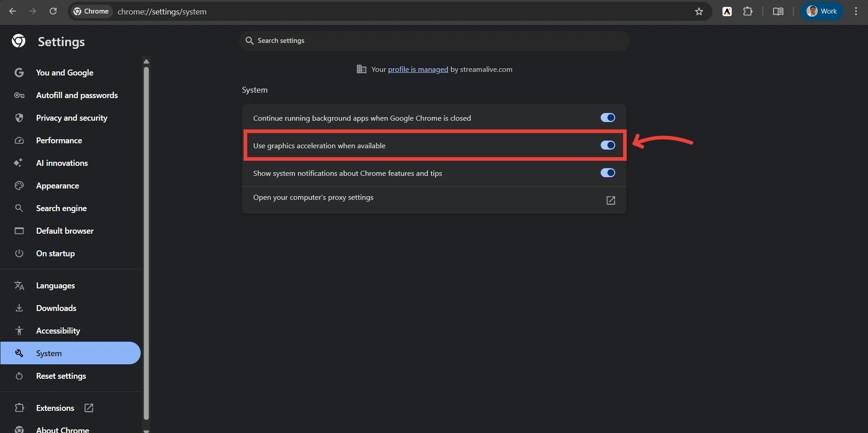Open the Extensions puzzle icon in toolbar
Screen dimensions: 868x433
748,11
